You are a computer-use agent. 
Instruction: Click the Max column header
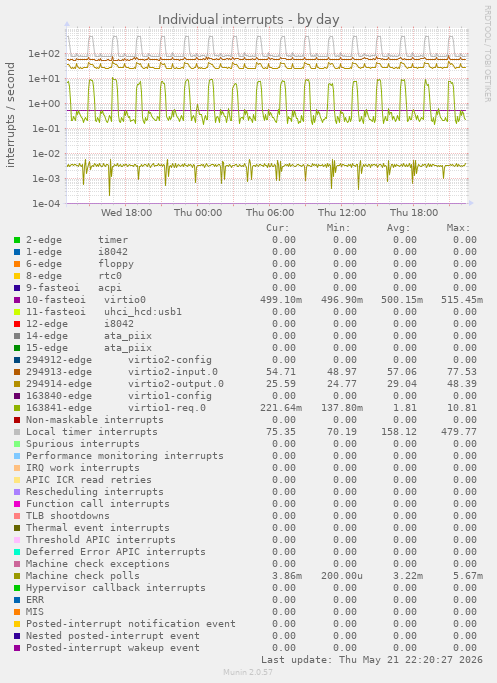(458, 228)
